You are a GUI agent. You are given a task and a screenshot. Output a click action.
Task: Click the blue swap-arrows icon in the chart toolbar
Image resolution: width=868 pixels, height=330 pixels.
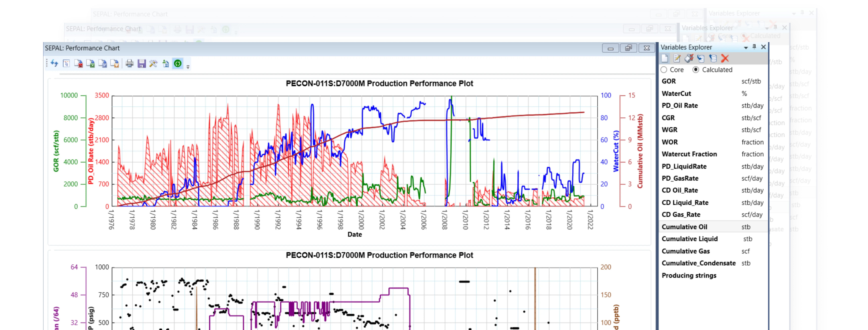54,63
